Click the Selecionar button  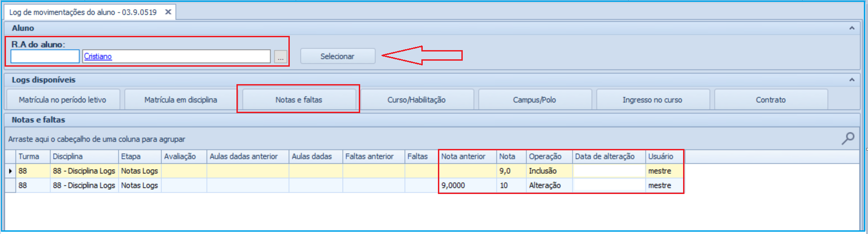338,56
